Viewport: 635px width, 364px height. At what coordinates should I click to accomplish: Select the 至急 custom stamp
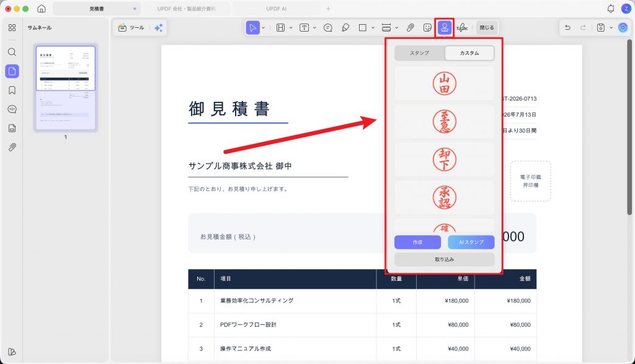click(444, 122)
